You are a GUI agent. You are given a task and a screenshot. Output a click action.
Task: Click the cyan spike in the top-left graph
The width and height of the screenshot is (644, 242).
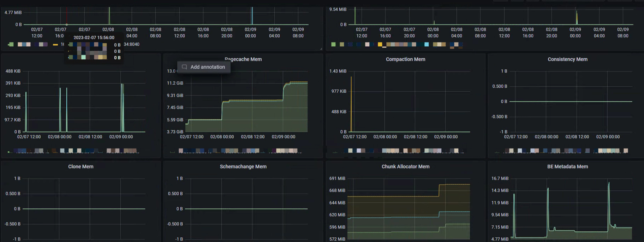[252, 16]
